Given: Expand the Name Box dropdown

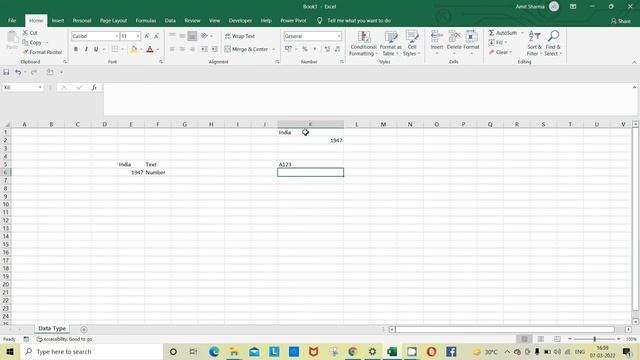Looking at the screenshot, I should [40, 87].
